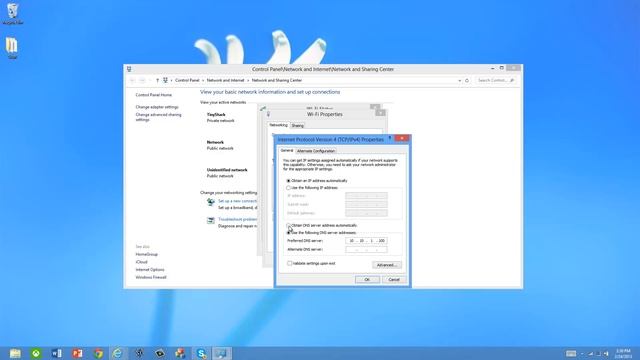Go to Control Panel Home
Viewport: 640px width, 360px height.
(x=153, y=95)
